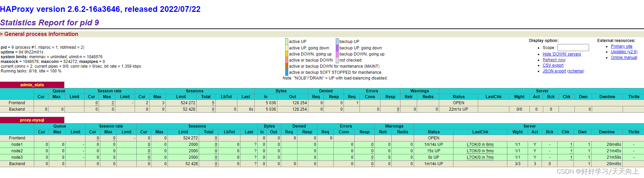The image size is (644, 178).
Task: Click '22m1s UP' admin_stats backend status
Action: click(x=458, y=109)
